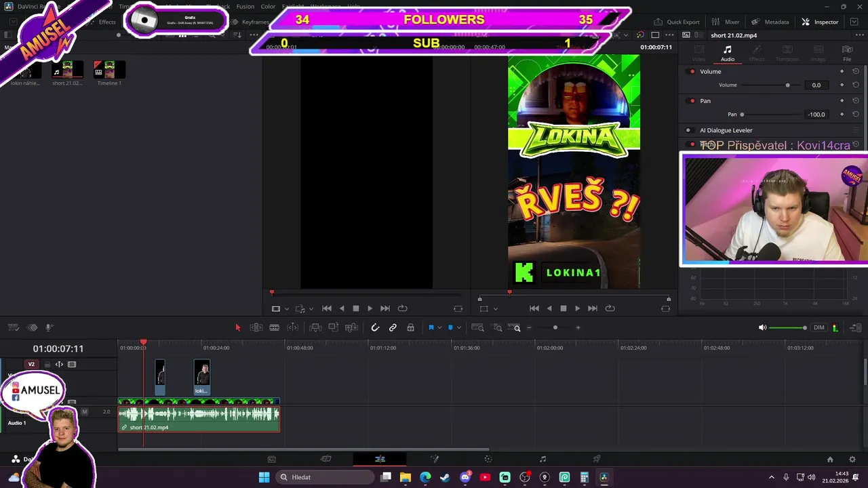This screenshot has width=868, height=488.
Task: Stop the source viewer playback
Action: [355, 308]
